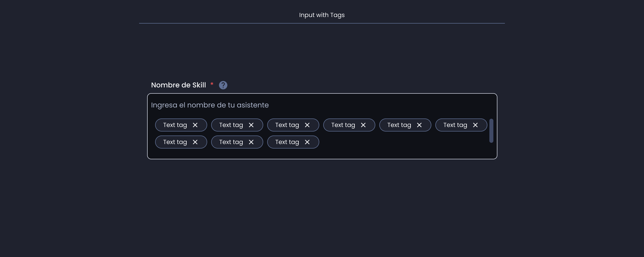This screenshot has height=257, width=644.
Task: Click the Input with Tags heading
Action: click(322, 15)
